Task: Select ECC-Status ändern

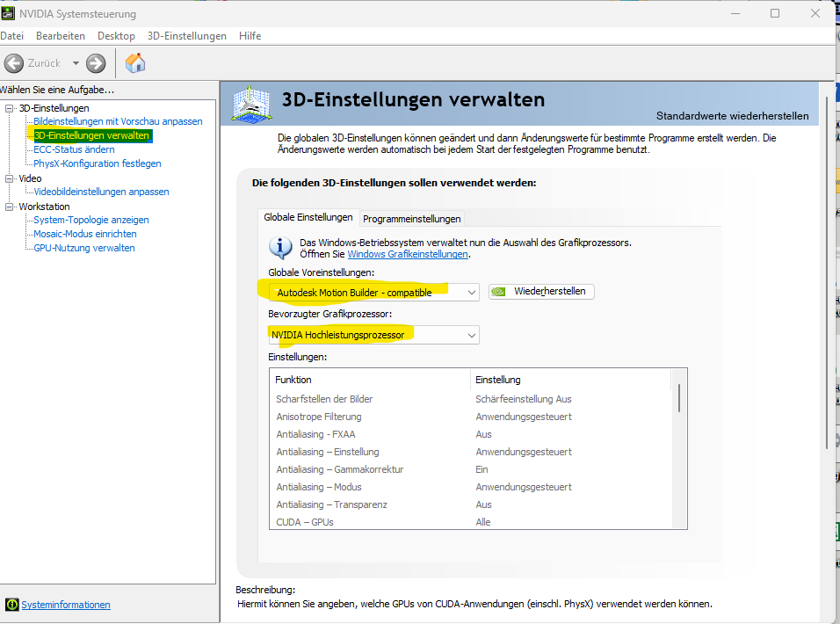Action: pyautogui.click(x=74, y=149)
